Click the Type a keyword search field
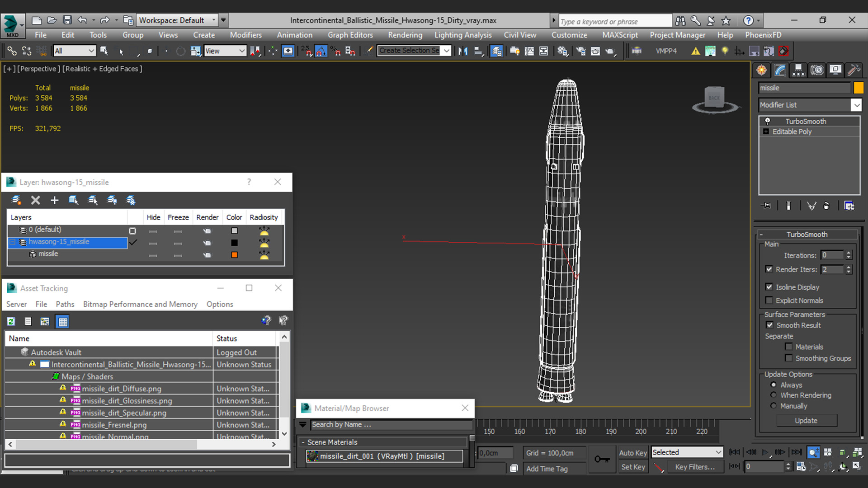The image size is (868, 488). pos(615,21)
